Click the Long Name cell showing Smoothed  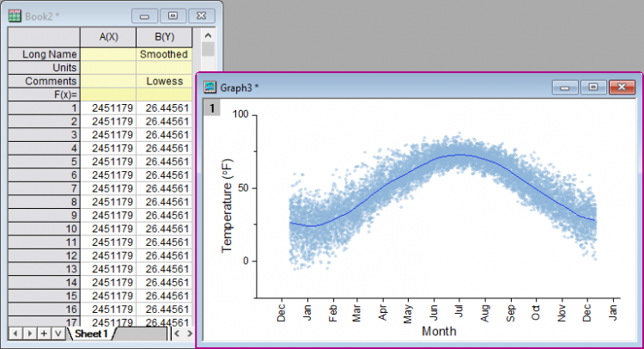163,54
